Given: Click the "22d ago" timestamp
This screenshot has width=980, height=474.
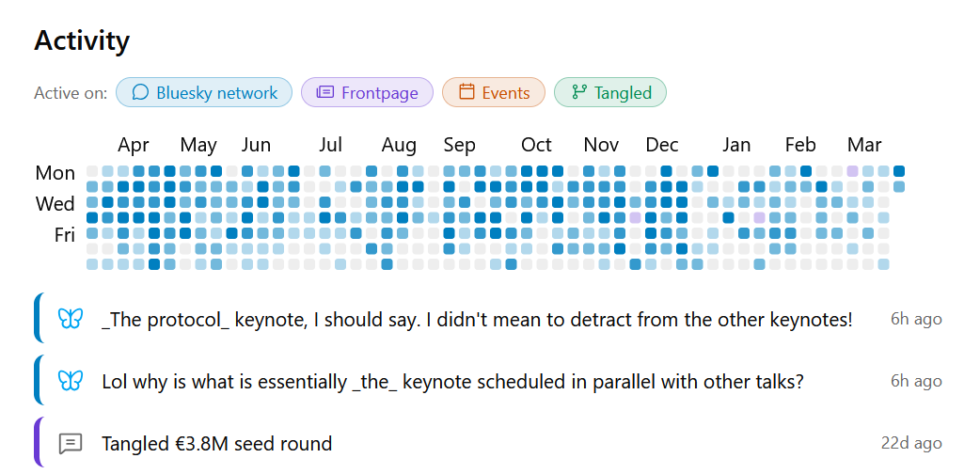Looking at the screenshot, I should (x=911, y=443).
